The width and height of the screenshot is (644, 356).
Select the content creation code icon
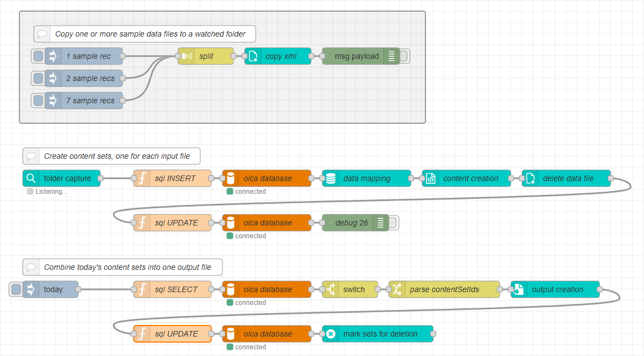[x=430, y=178]
